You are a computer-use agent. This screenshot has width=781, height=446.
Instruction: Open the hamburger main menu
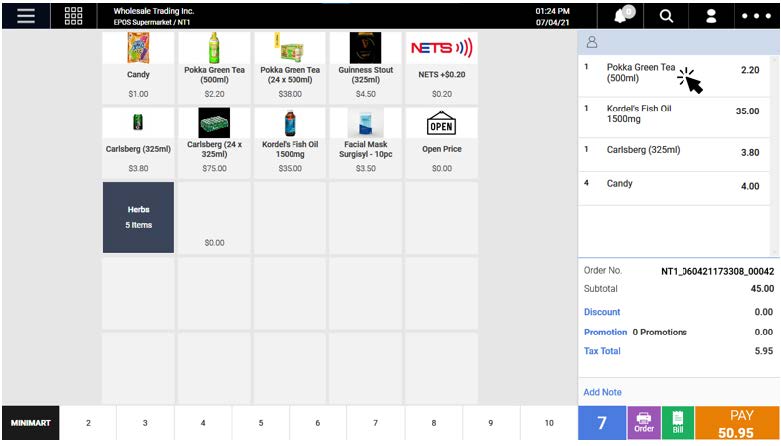(x=25, y=16)
